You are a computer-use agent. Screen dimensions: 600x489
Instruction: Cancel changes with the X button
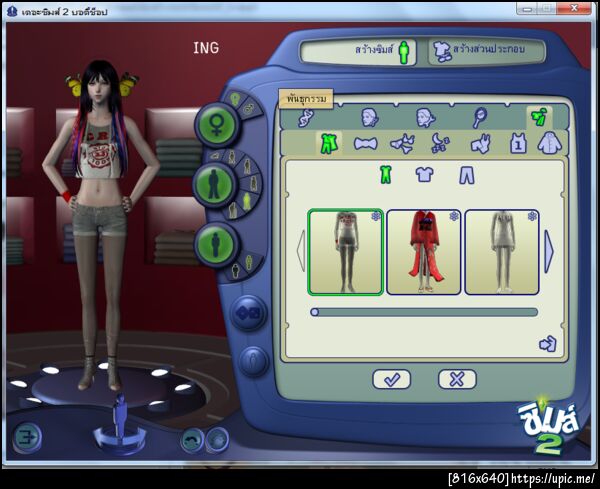(x=457, y=379)
